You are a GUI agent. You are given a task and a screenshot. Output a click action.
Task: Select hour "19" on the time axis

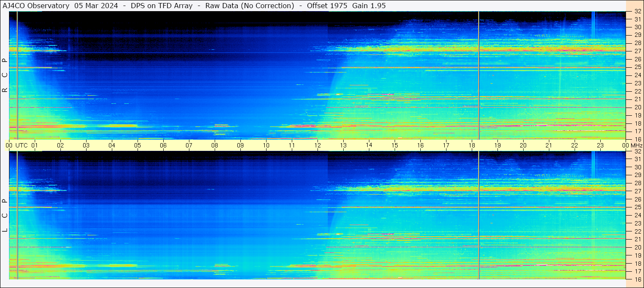pos(497,145)
